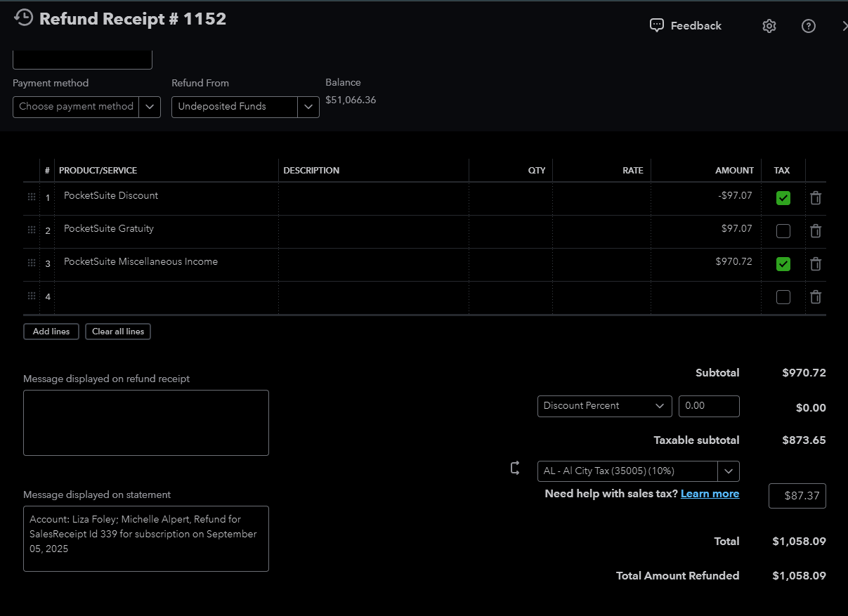Click Add lines button
This screenshot has width=848, height=616.
51,332
